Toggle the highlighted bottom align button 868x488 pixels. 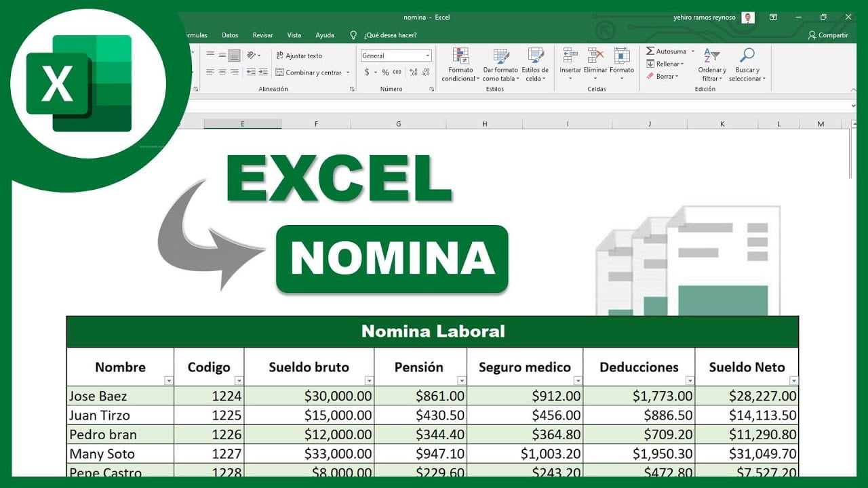click(x=234, y=55)
